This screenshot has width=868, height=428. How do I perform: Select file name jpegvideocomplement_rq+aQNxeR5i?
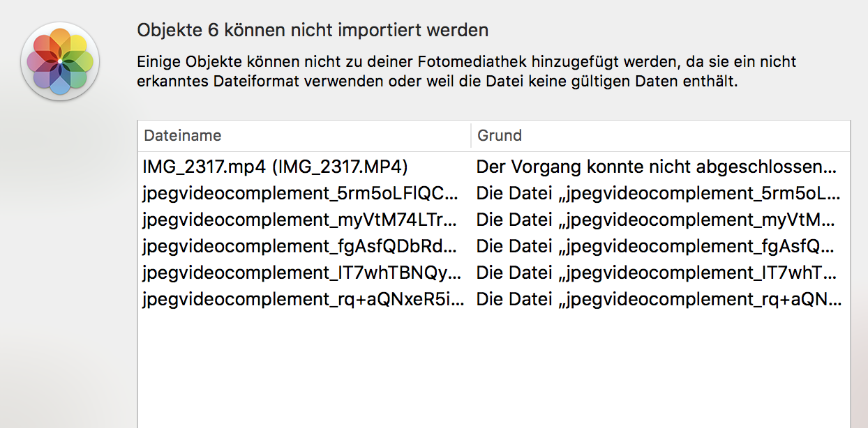tap(301, 300)
